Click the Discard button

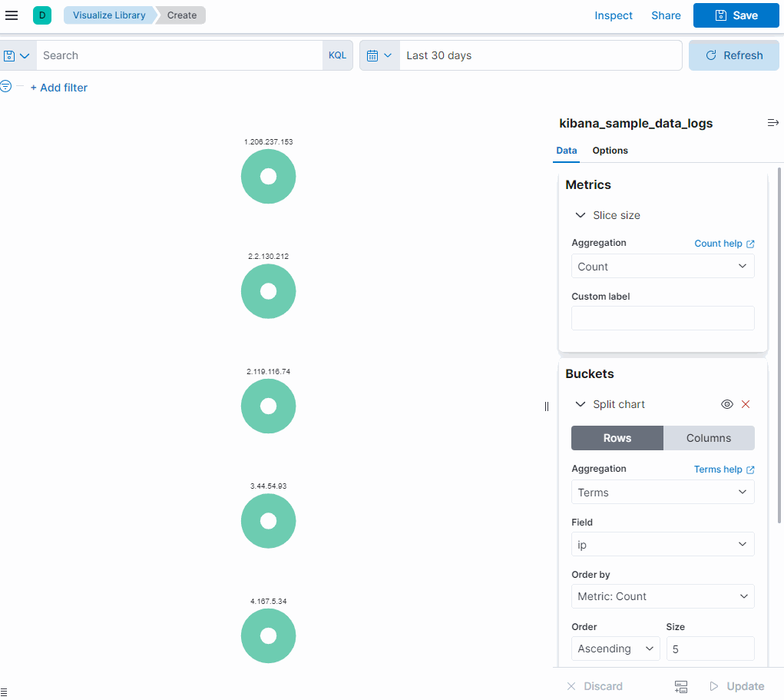tap(594, 686)
